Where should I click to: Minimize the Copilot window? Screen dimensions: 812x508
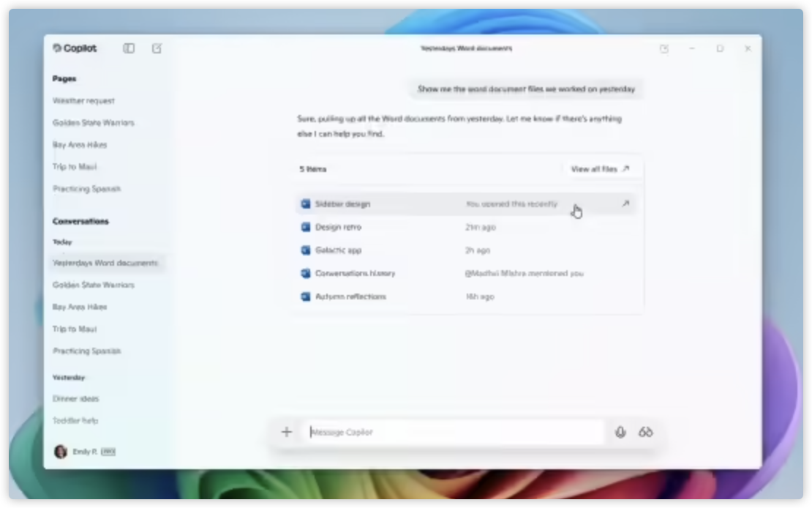pyautogui.click(x=692, y=49)
